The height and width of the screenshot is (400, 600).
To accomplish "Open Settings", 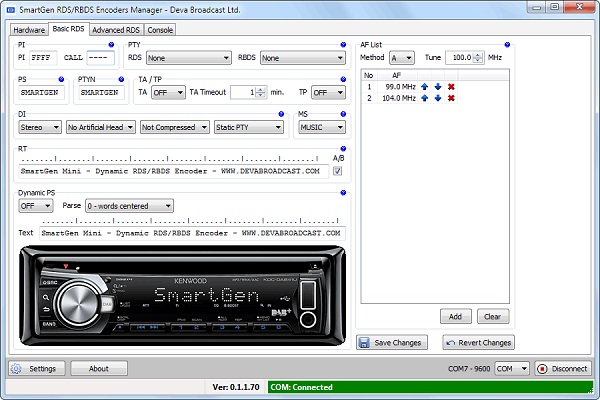I will point(37,369).
